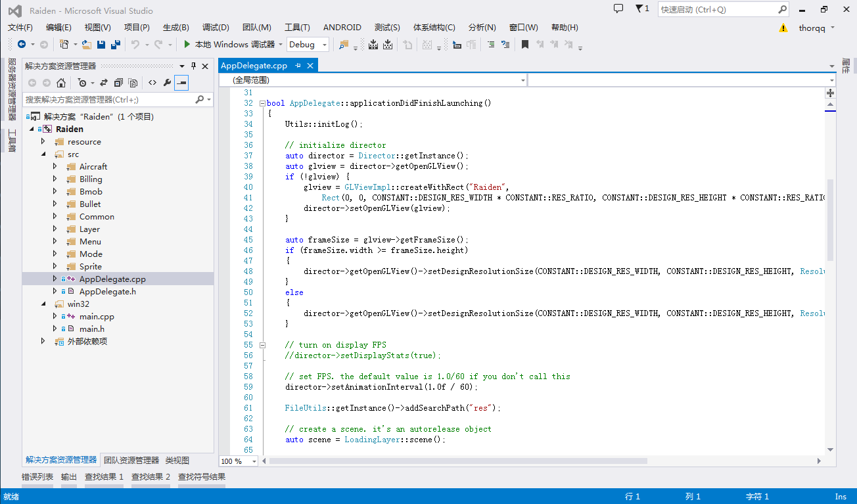Click the Collapse All icon in Solution Explorer
This screenshot has height=504, width=857.
click(118, 83)
